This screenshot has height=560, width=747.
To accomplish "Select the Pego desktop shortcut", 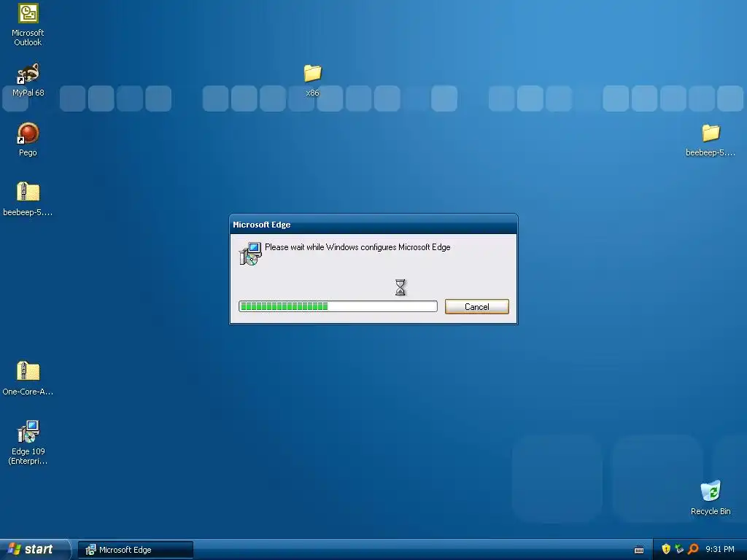I will tap(28, 139).
